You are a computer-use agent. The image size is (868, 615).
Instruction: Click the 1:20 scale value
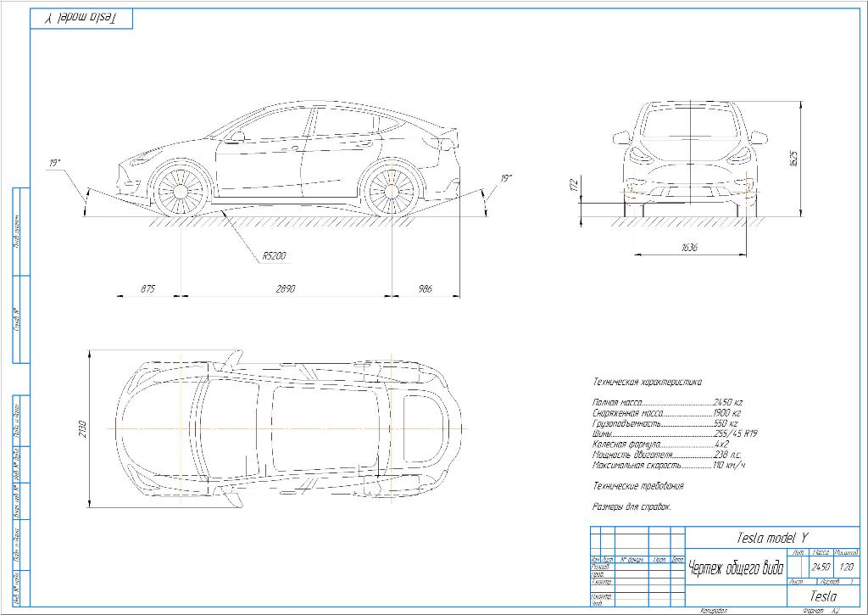coord(846,567)
